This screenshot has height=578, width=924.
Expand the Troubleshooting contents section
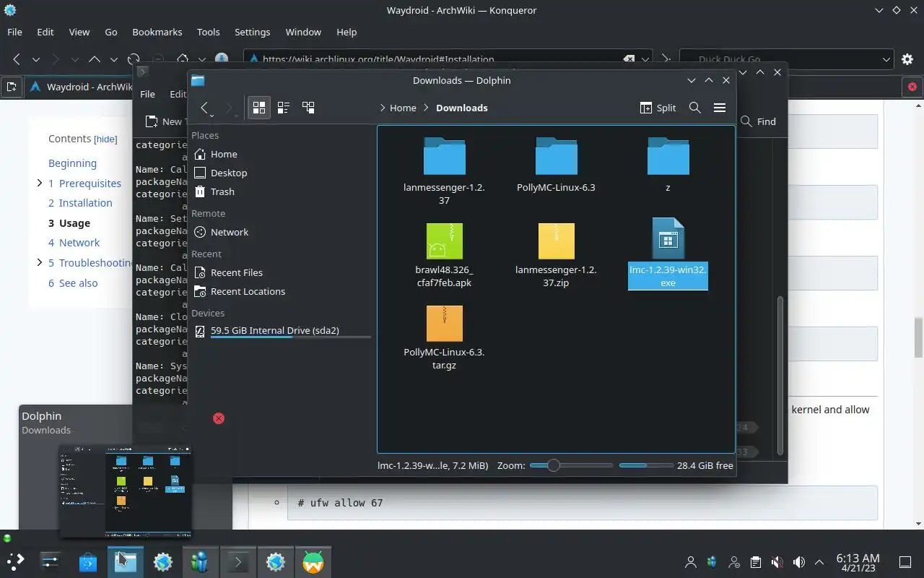pos(40,263)
